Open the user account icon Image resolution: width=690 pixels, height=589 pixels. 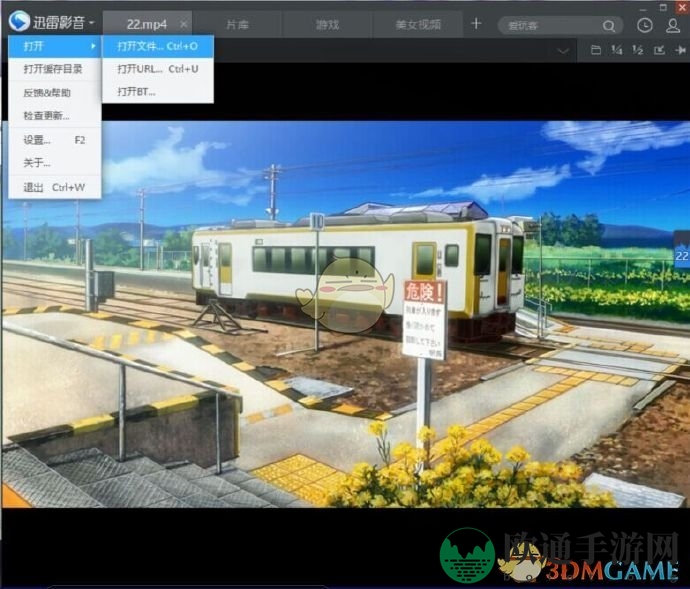click(x=673, y=25)
